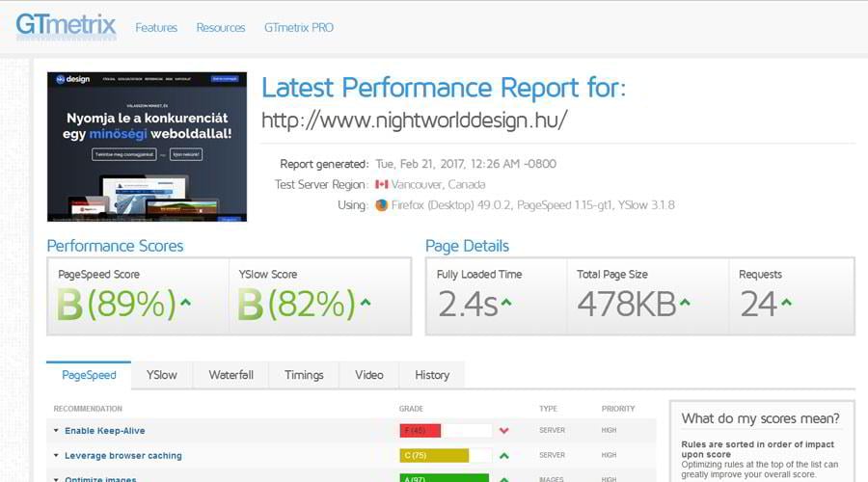Click the YSlow Score green up arrow
The height and width of the screenshot is (482, 868).
[x=366, y=303]
